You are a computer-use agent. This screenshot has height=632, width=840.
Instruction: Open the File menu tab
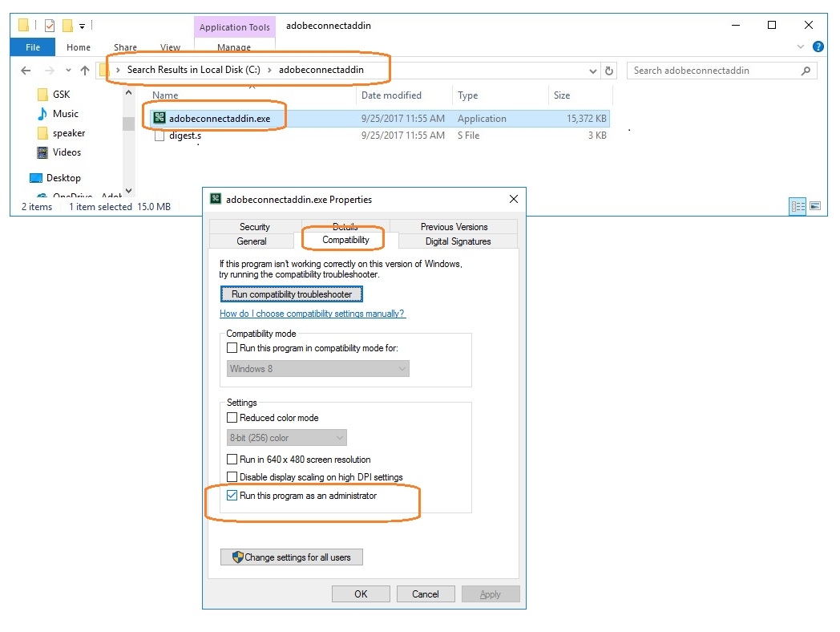33,47
